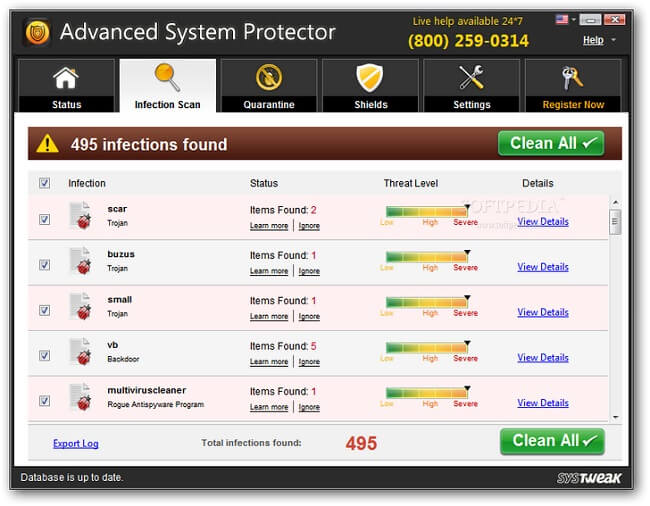650x506 pixels.
Task: Uncheck the scar Trojan checkbox
Action: coord(44,219)
